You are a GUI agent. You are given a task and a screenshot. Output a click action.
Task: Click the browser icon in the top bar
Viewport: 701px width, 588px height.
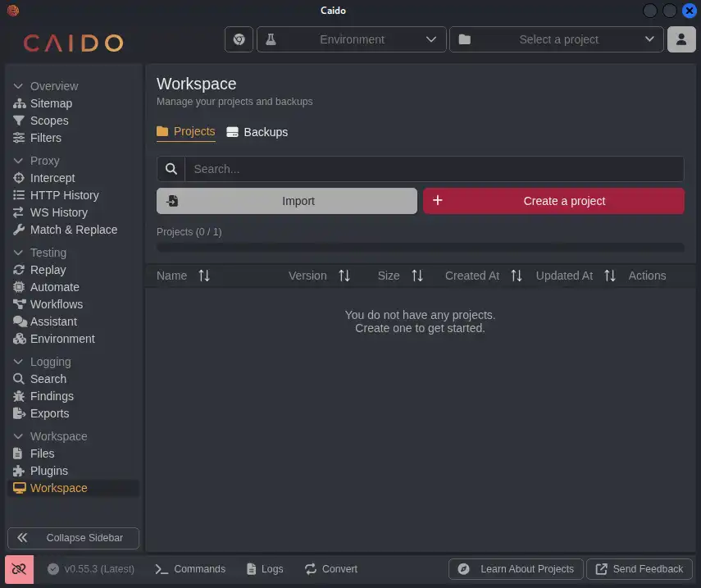point(239,39)
